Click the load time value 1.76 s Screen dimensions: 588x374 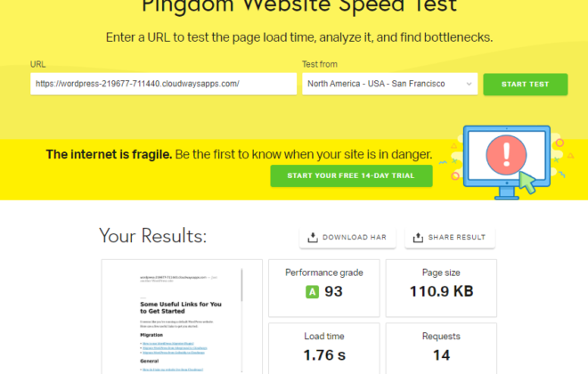click(x=324, y=355)
